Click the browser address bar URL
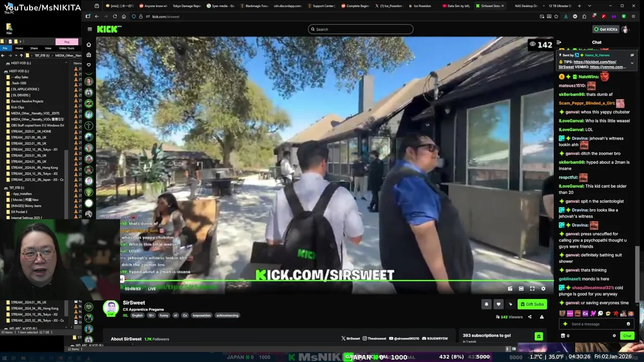The image size is (644, 362). [x=166, y=17]
